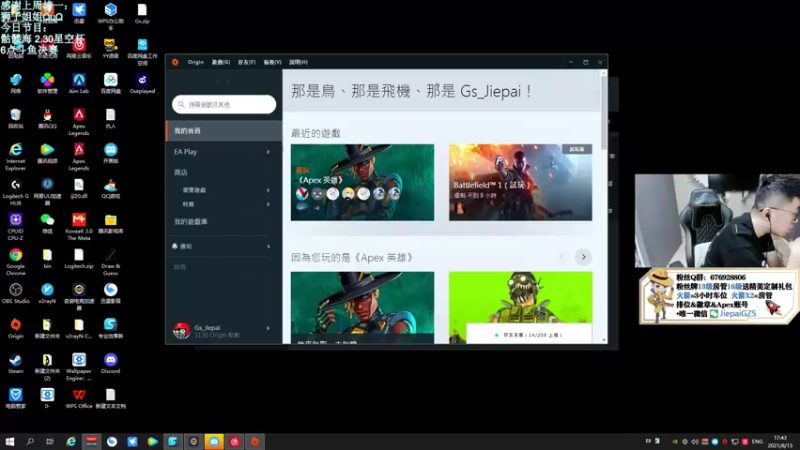Go to the 商店 store section
Viewport: 800px width, 450px height.
tap(181, 172)
